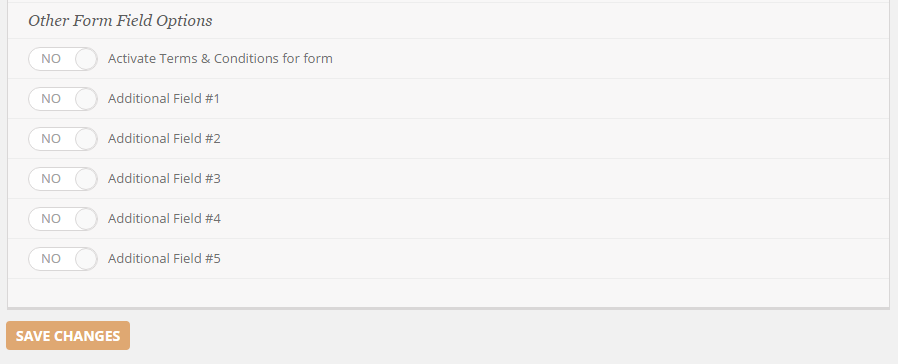The width and height of the screenshot is (898, 364).
Task: Enable the Additional Field #3 switch
Action: pos(63,179)
